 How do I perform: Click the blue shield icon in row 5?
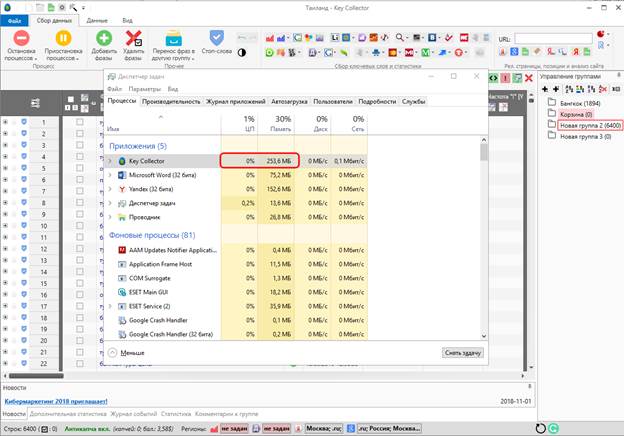coord(24,167)
